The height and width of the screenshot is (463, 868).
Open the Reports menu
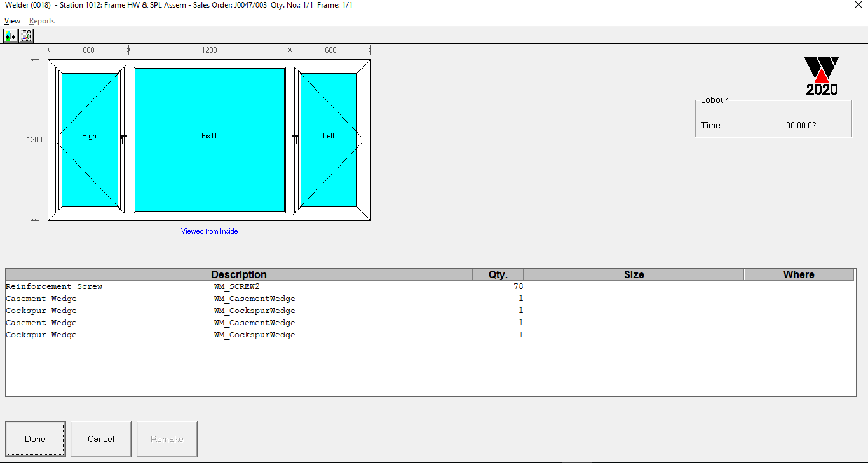tap(42, 21)
